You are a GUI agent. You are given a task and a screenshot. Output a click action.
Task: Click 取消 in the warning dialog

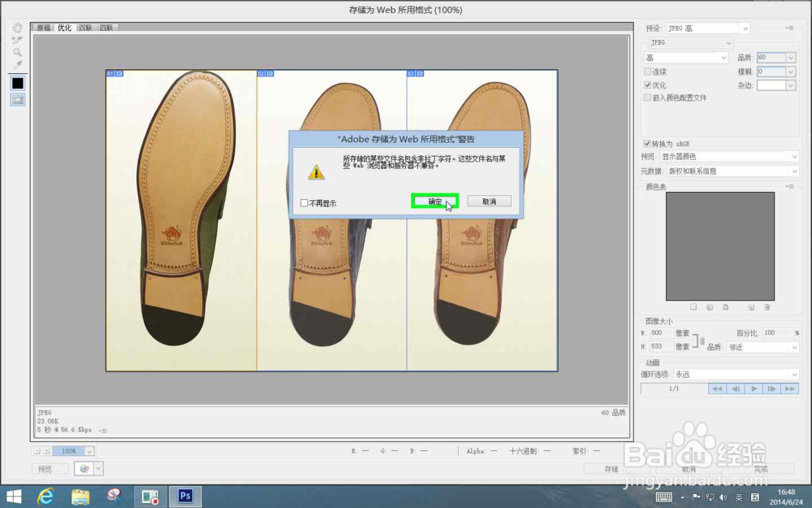click(x=489, y=200)
